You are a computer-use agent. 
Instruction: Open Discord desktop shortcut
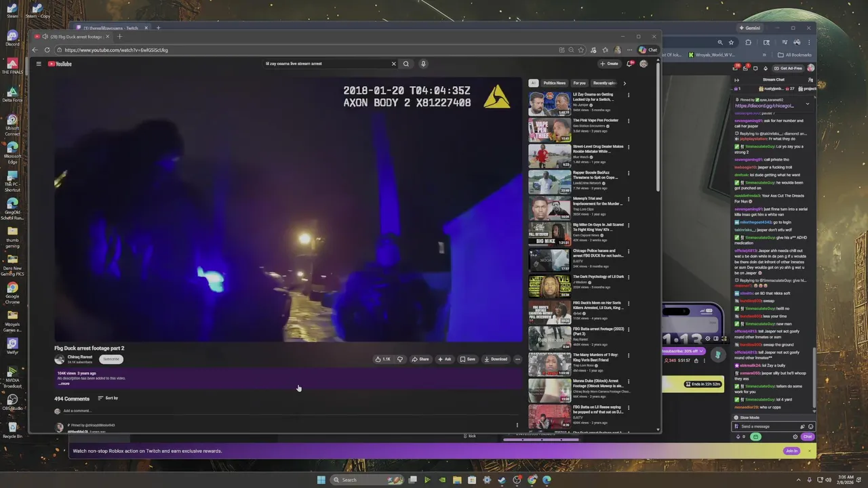tap(12, 38)
